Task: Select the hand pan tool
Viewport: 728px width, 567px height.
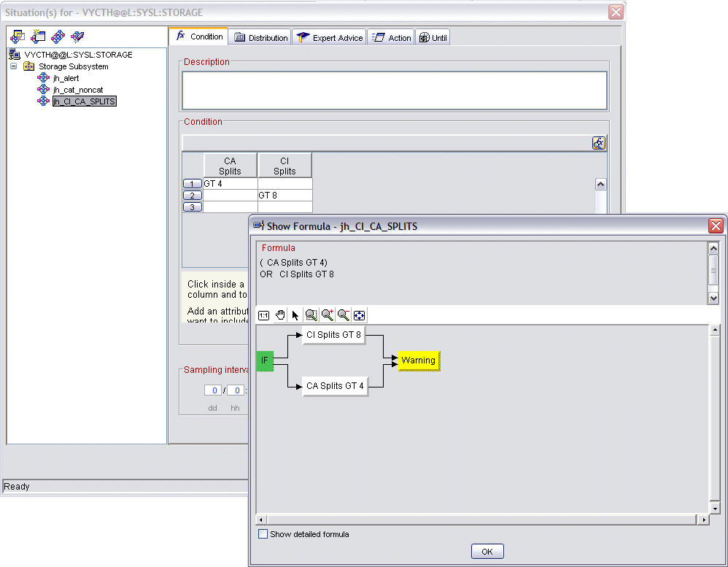Action: pyautogui.click(x=280, y=315)
